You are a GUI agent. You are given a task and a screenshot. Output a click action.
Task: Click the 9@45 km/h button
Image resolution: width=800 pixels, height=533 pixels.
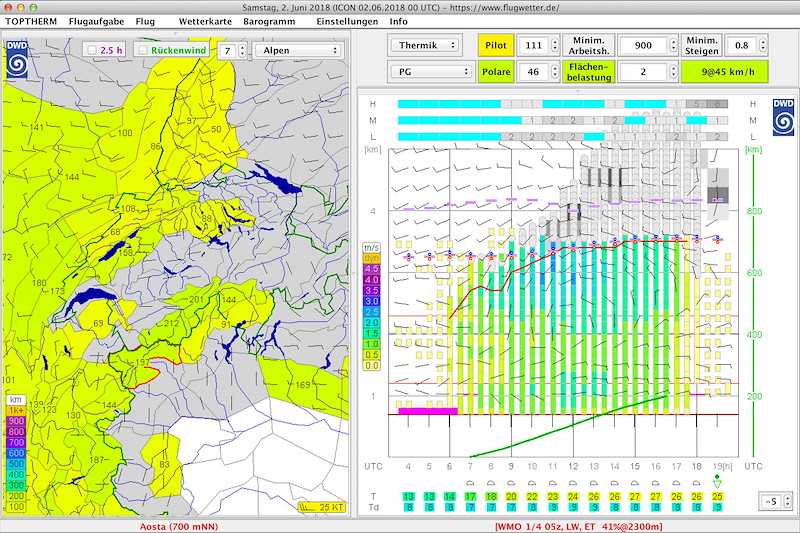click(724, 72)
